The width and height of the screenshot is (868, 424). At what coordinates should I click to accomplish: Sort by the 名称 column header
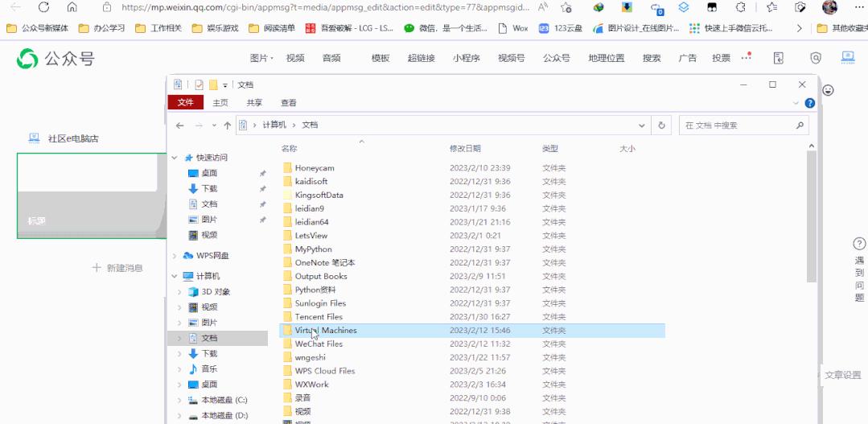point(290,148)
